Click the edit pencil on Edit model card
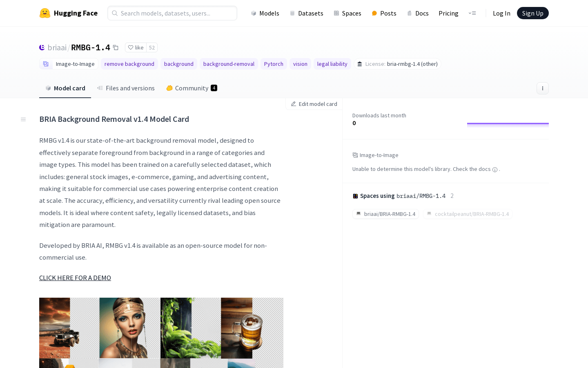This screenshot has width=588, height=368. 294,104
